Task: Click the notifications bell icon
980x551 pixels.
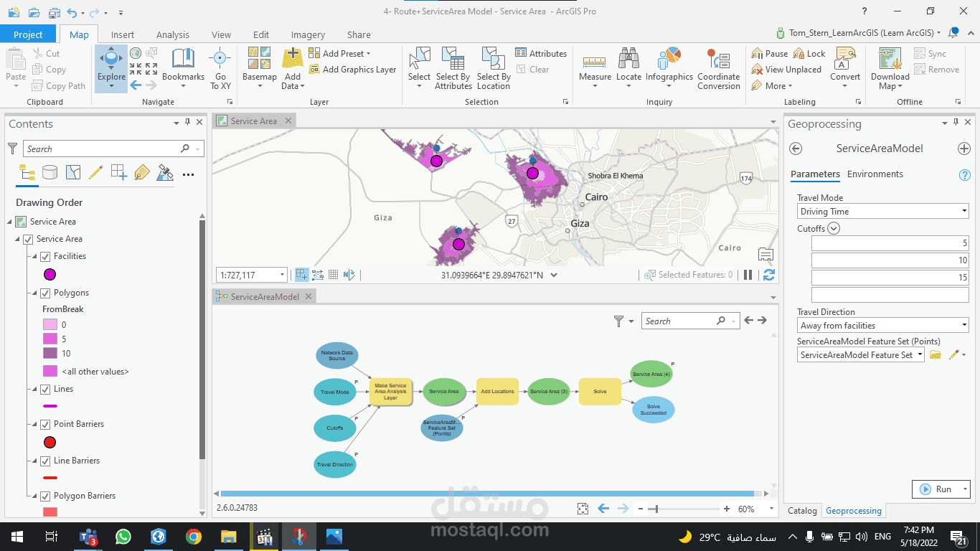Action: 953,33
